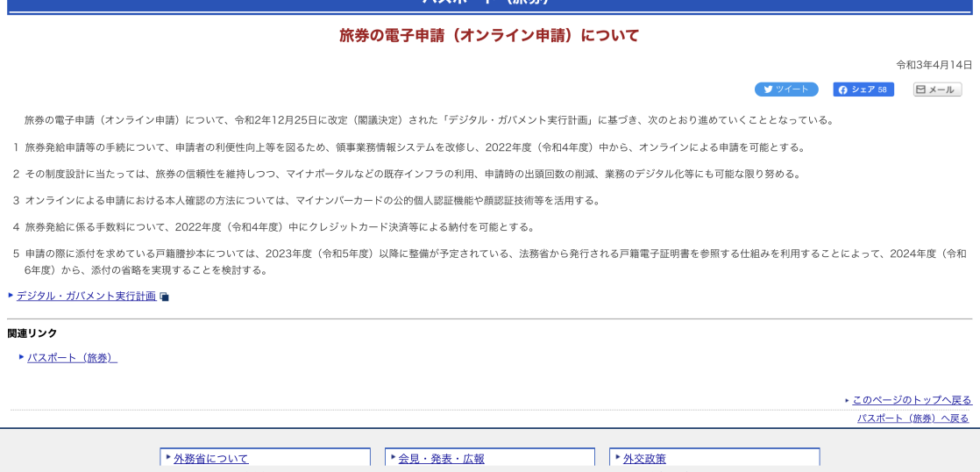Open the デジタル・ガバメント実行計画 link

tap(86, 297)
